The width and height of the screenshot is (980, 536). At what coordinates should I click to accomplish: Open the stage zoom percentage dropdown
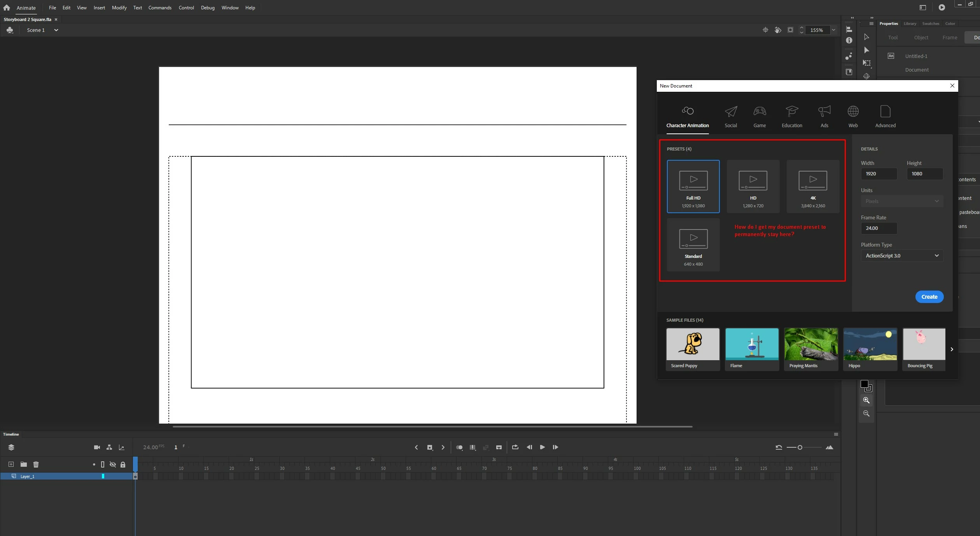tap(833, 30)
